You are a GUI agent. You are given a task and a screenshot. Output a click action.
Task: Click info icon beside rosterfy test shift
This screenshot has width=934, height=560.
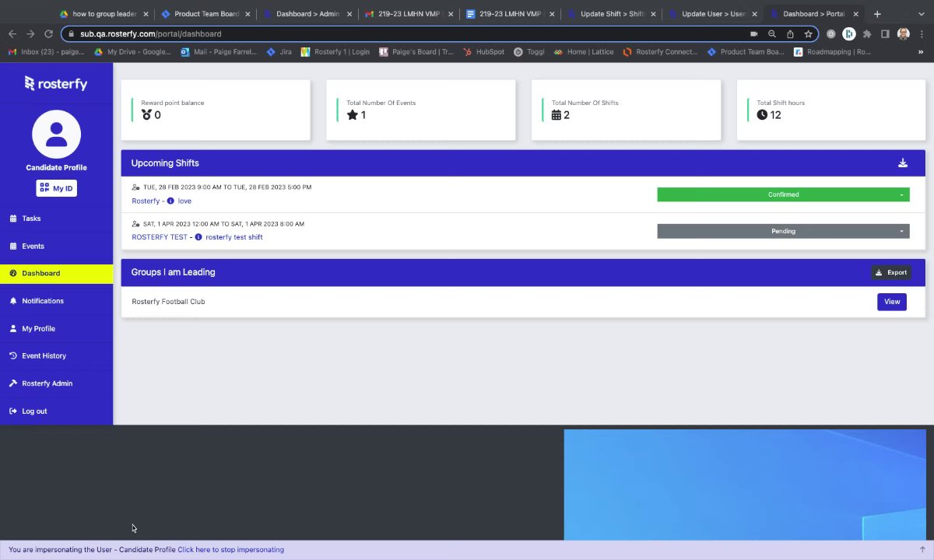198,237
